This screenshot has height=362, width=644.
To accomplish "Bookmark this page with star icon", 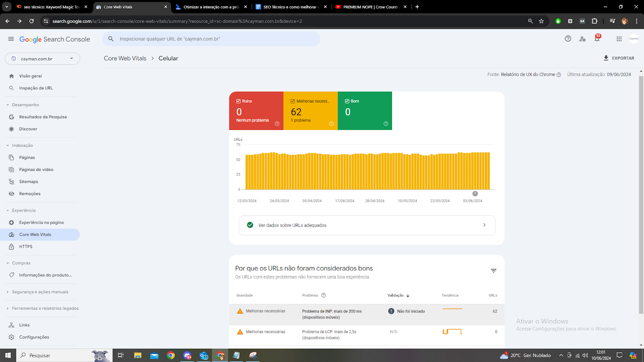I will pos(541,21).
